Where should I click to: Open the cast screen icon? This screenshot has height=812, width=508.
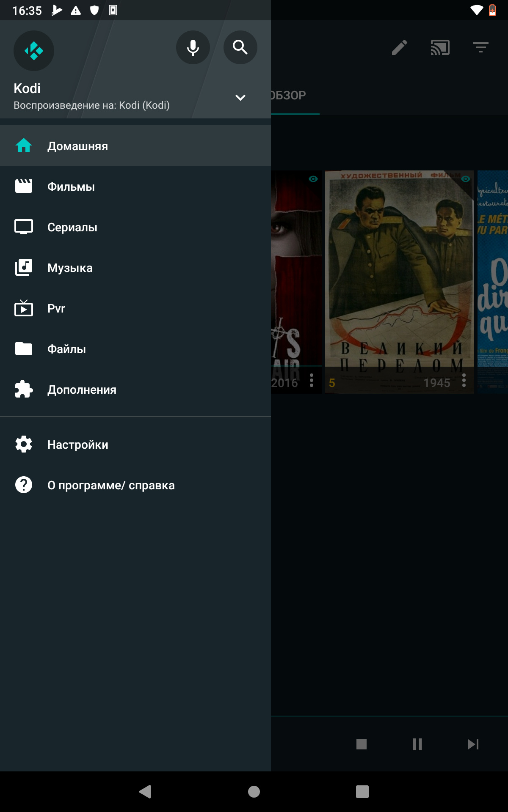pyautogui.click(x=440, y=47)
